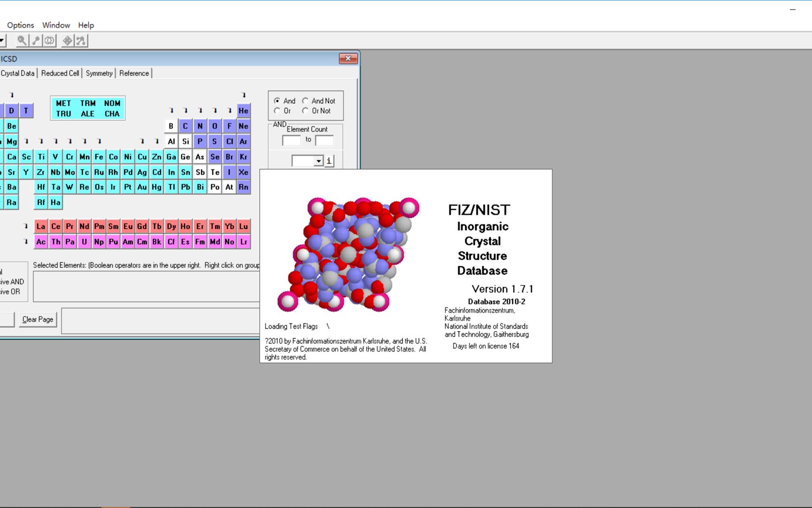The width and height of the screenshot is (812, 508).
Task: Select the Ac actinide element cell
Action: click(x=41, y=241)
